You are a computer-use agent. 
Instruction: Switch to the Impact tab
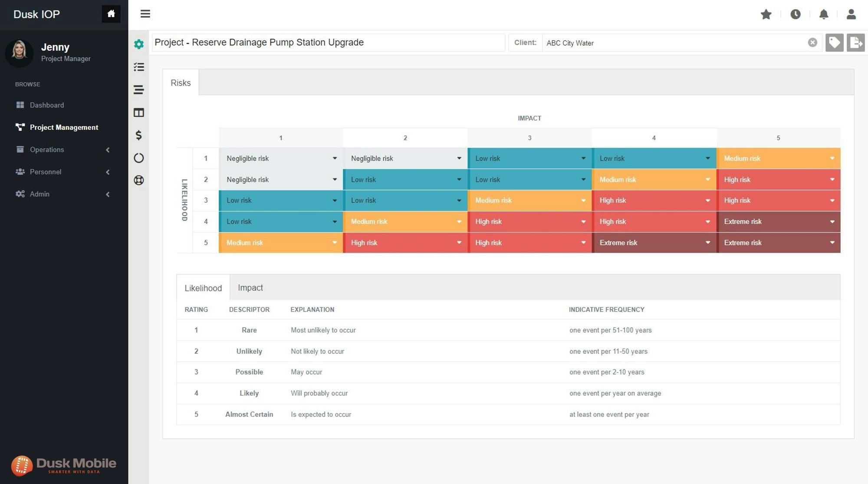coord(250,287)
